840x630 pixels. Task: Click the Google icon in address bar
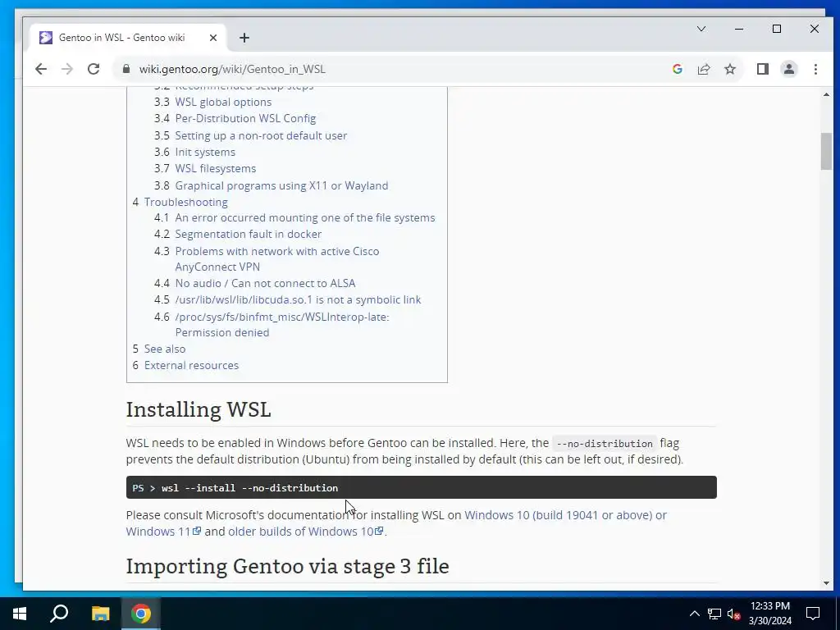point(677,69)
